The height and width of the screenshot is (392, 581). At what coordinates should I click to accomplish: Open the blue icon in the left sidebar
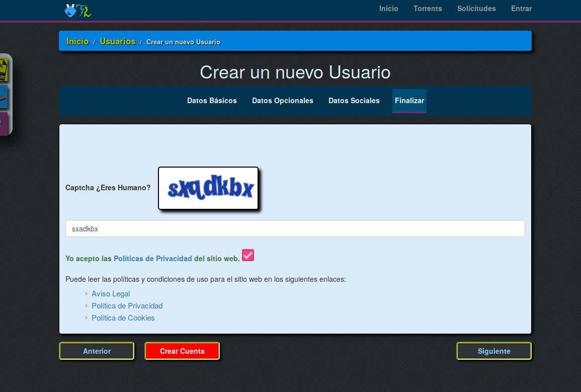tap(4, 97)
